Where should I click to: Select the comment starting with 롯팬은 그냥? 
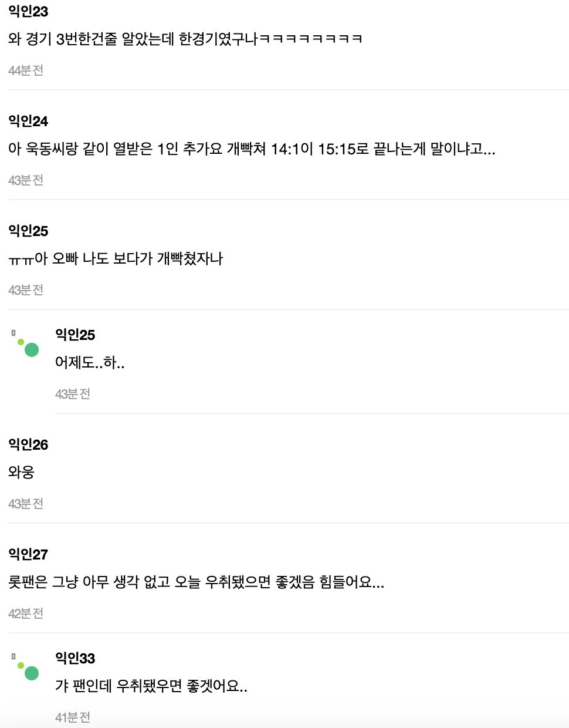(196, 582)
